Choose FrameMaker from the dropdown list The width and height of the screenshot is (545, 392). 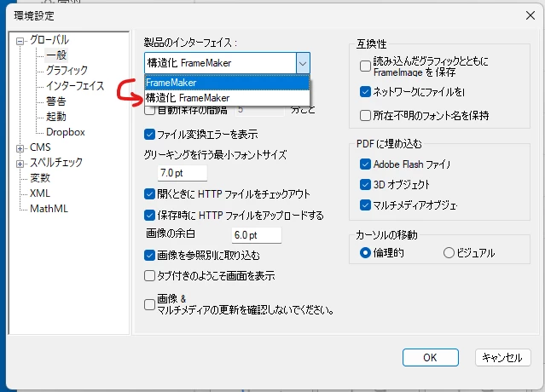tap(227, 83)
